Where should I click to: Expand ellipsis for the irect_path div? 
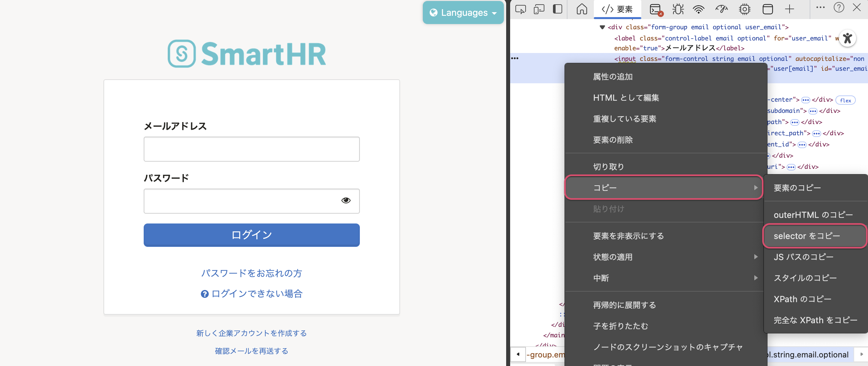816,134
